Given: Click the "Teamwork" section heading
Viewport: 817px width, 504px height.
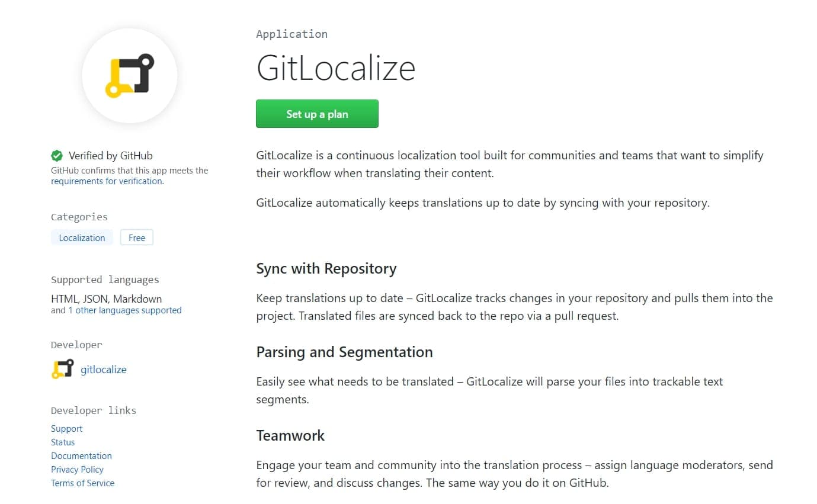Looking at the screenshot, I should pyautogui.click(x=290, y=435).
